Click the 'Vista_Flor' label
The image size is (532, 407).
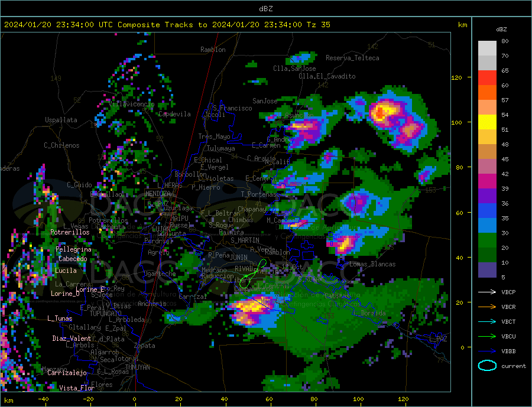[77, 388]
